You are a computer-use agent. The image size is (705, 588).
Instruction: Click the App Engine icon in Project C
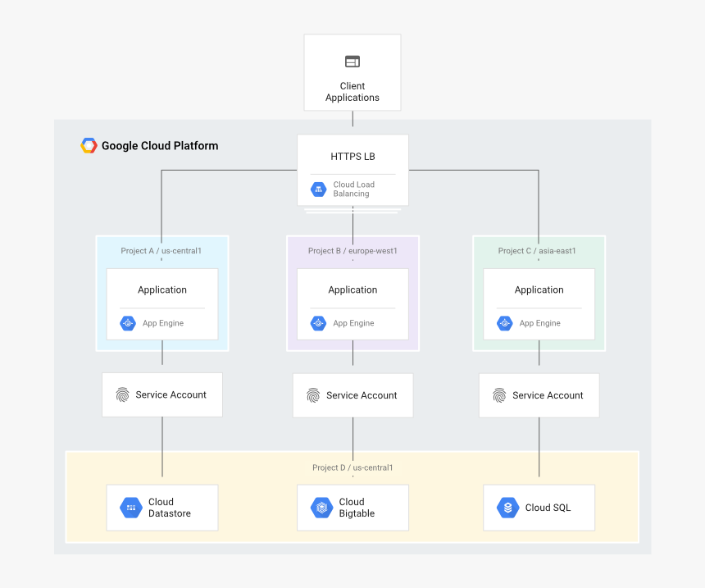[x=504, y=323]
